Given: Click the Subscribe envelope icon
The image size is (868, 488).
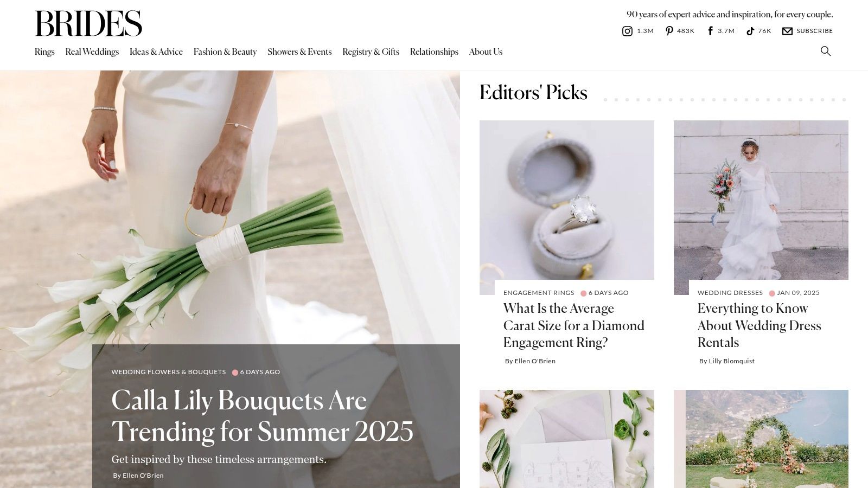Looking at the screenshot, I should click(x=787, y=31).
